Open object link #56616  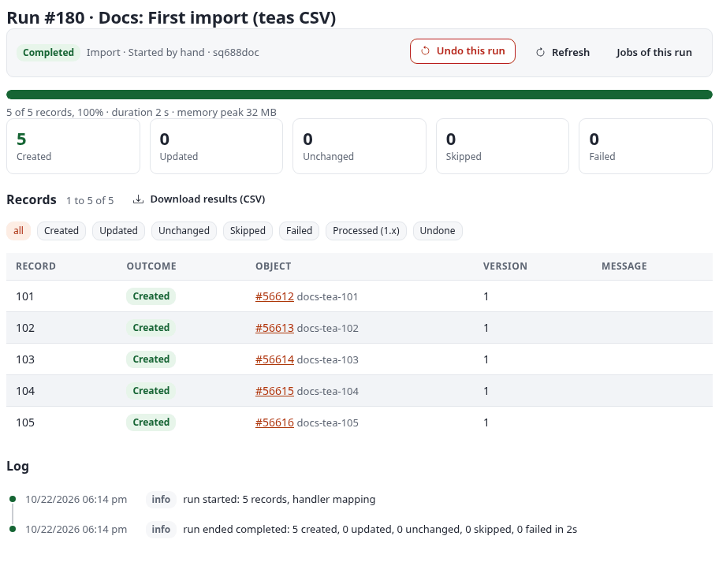[x=274, y=422]
